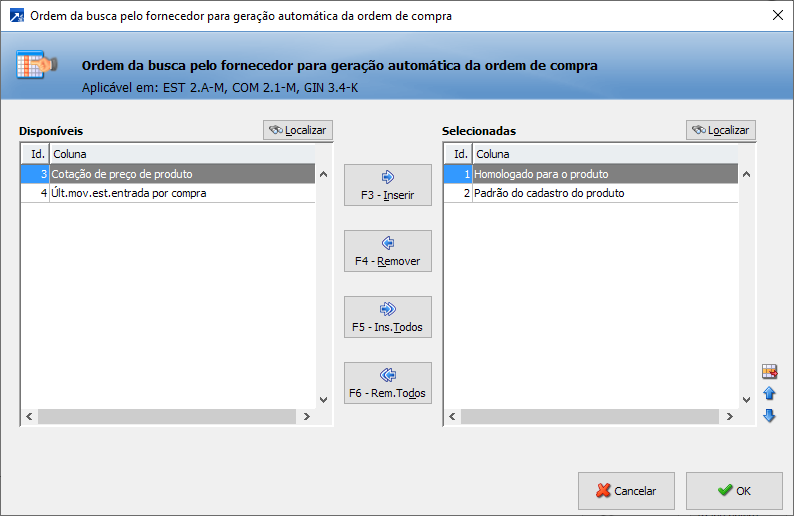Viewport: 794px width, 516px height.
Task: Select row Cotação de preço de produto
Action: click(x=168, y=174)
